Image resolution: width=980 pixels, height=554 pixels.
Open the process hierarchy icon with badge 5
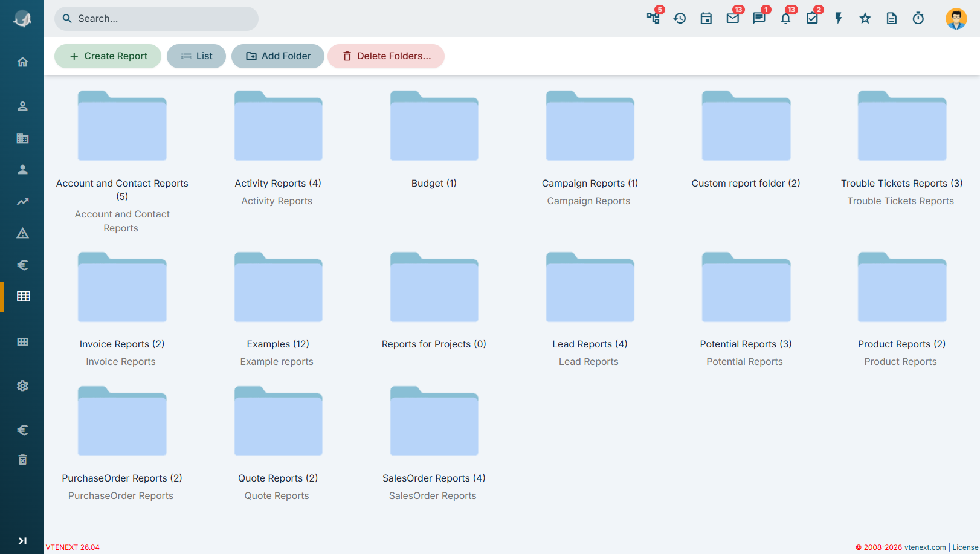pos(653,18)
